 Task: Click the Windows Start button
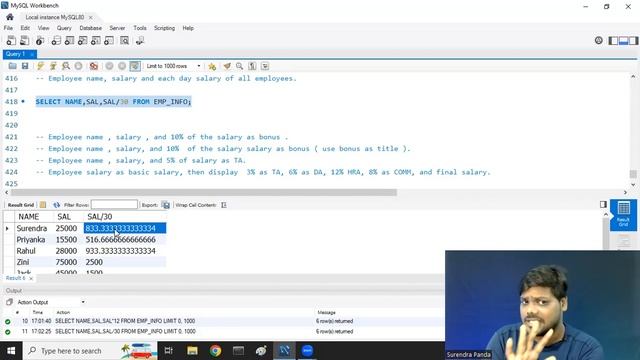(x=11, y=351)
